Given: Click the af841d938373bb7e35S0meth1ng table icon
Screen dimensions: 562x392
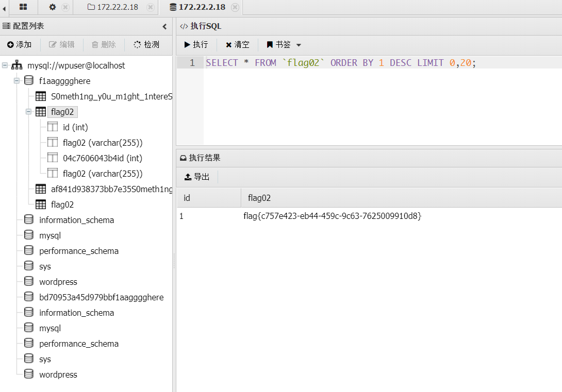Looking at the screenshot, I should click(41, 189).
